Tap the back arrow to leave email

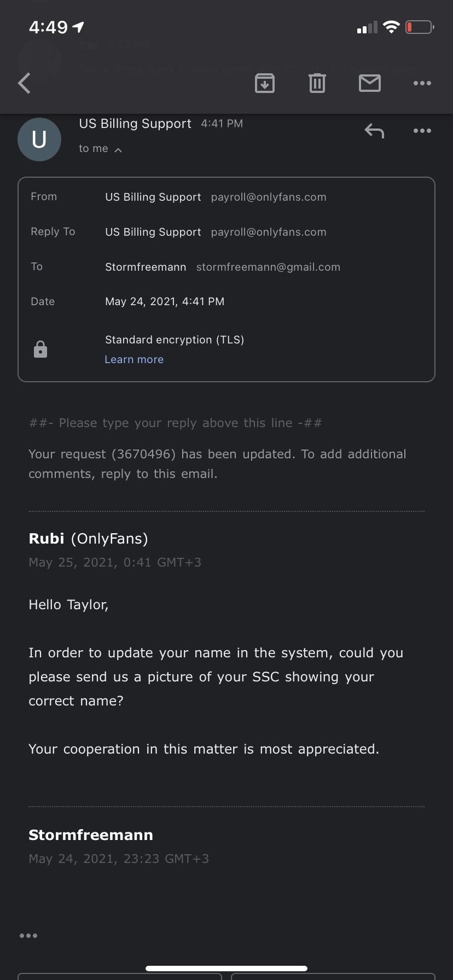[25, 83]
